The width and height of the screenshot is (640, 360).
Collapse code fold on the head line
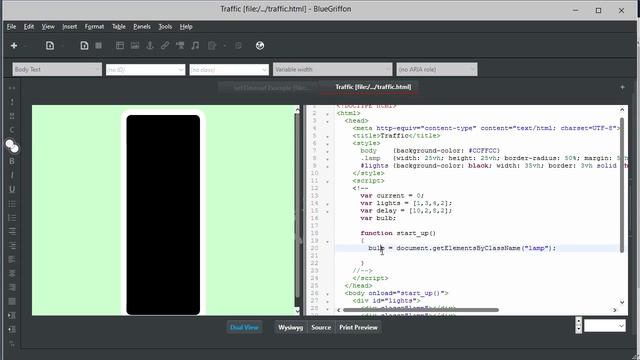327,121
